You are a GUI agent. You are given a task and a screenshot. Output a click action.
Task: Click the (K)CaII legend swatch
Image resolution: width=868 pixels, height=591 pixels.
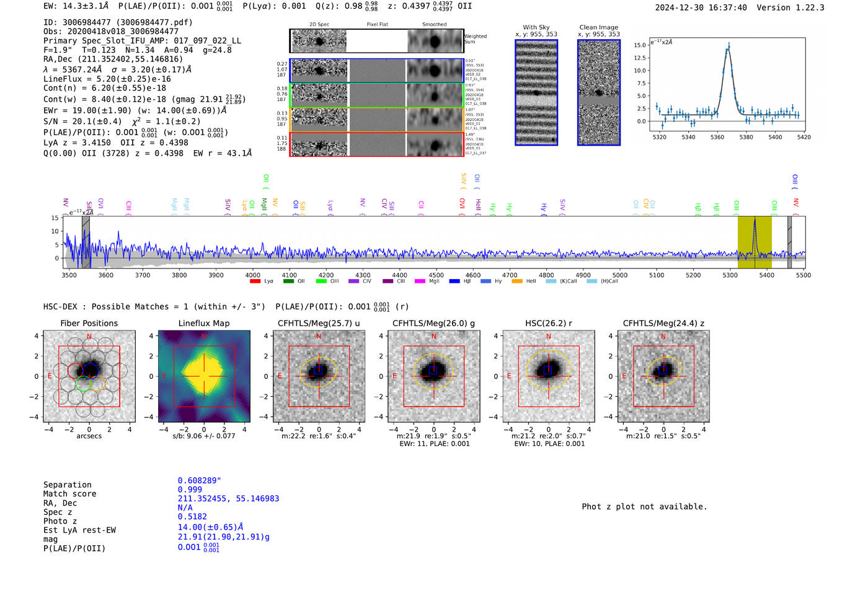click(x=551, y=281)
